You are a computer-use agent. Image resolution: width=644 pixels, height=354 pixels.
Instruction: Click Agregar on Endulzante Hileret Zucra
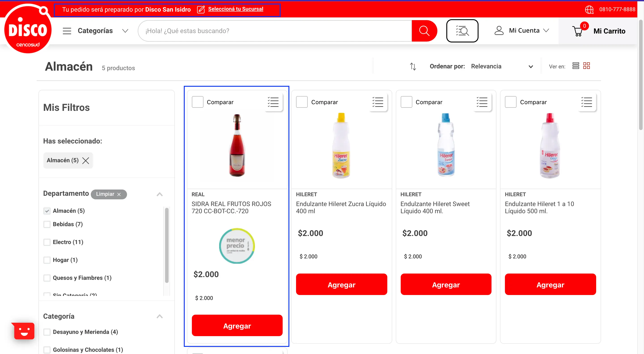click(341, 284)
